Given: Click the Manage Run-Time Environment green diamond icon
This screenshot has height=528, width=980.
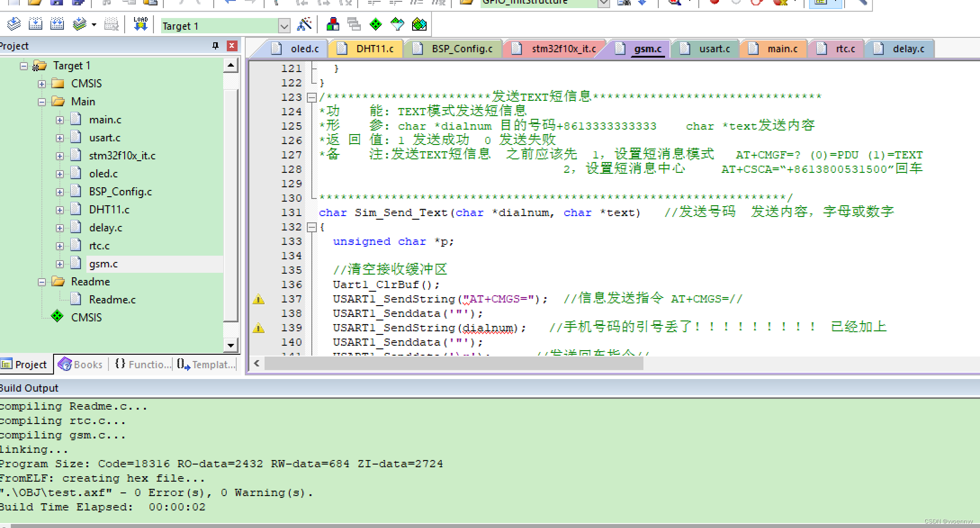Looking at the screenshot, I should point(375,24).
